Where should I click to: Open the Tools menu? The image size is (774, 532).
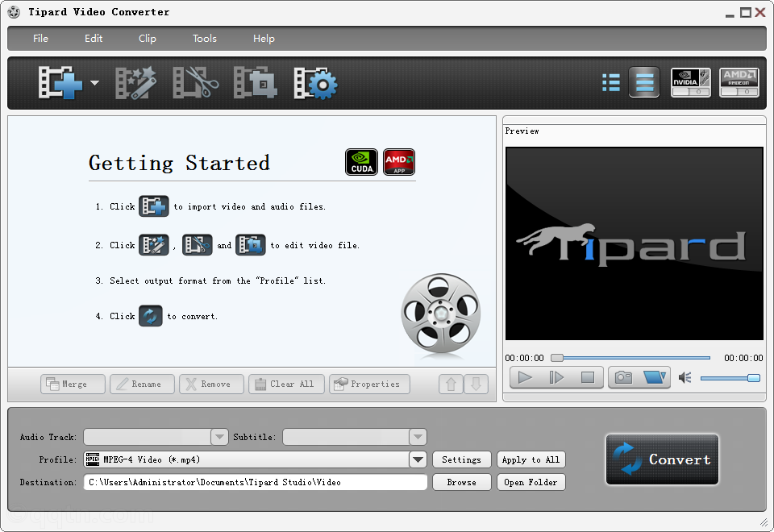pos(205,39)
